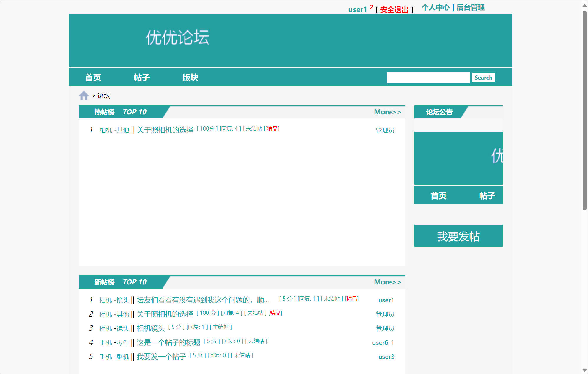Image resolution: width=588 pixels, height=374 pixels.
Task: Click the scrollbar up arrow
Action: pos(585,5)
